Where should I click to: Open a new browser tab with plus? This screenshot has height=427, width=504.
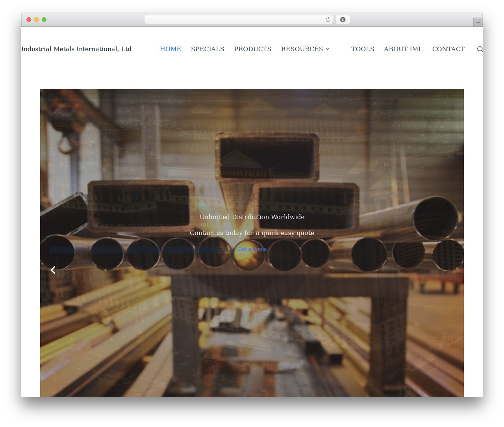[x=478, y=22]
